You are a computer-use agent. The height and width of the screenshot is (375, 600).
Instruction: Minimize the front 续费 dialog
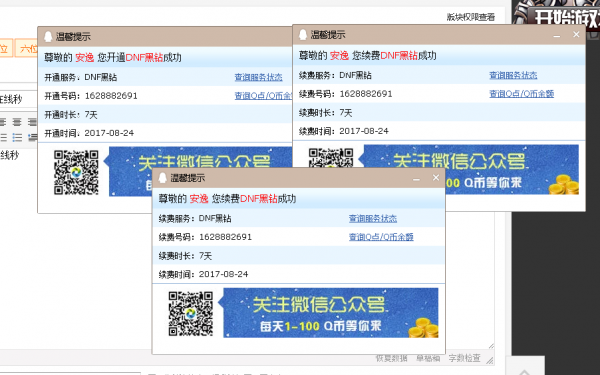[x=416, y=178]
